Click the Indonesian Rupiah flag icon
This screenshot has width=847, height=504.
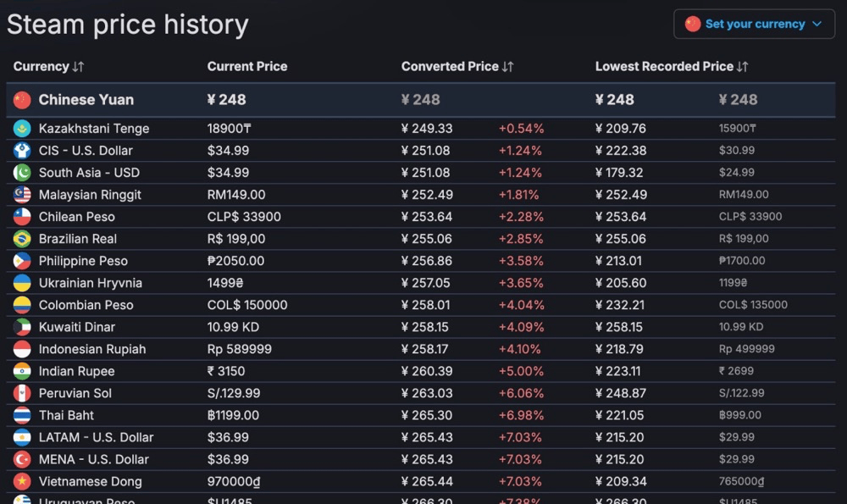point(22,349)
